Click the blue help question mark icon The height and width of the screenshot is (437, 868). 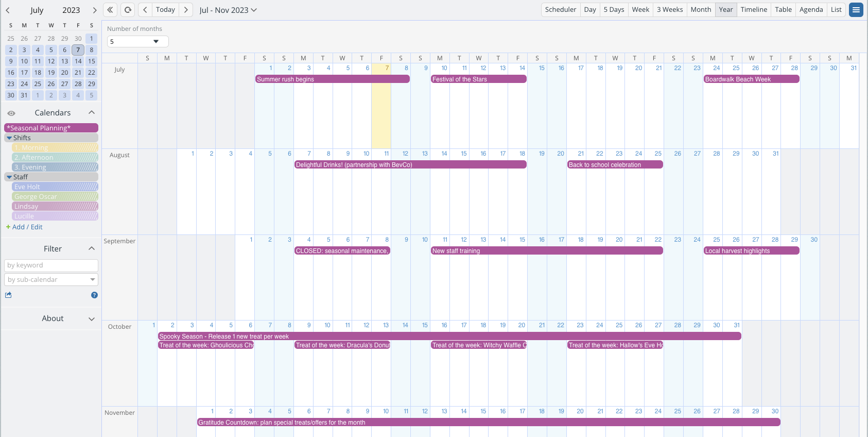click(x=94, y=295)
